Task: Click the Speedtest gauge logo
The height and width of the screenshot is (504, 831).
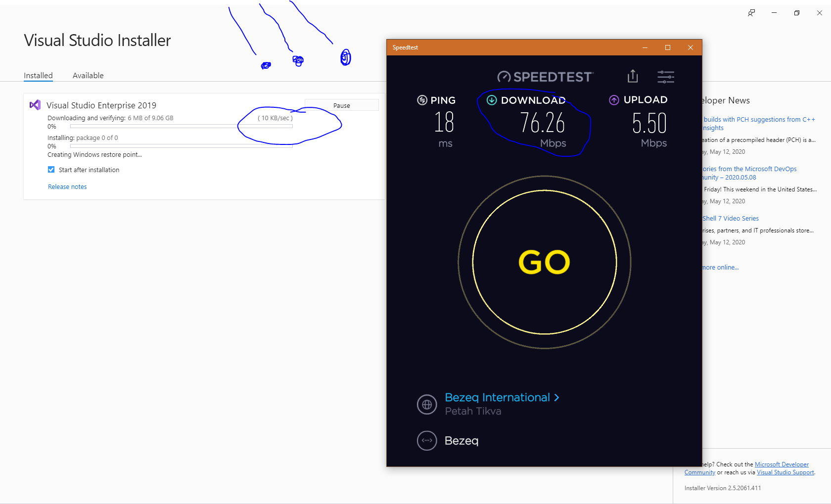Action: tap(504, 77)
